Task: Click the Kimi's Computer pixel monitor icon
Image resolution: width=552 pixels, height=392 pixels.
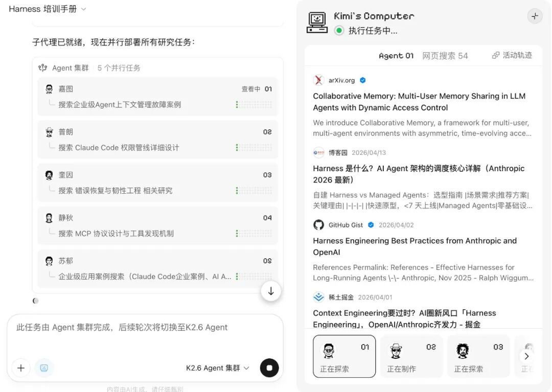Action: click(x=317, y=22)
